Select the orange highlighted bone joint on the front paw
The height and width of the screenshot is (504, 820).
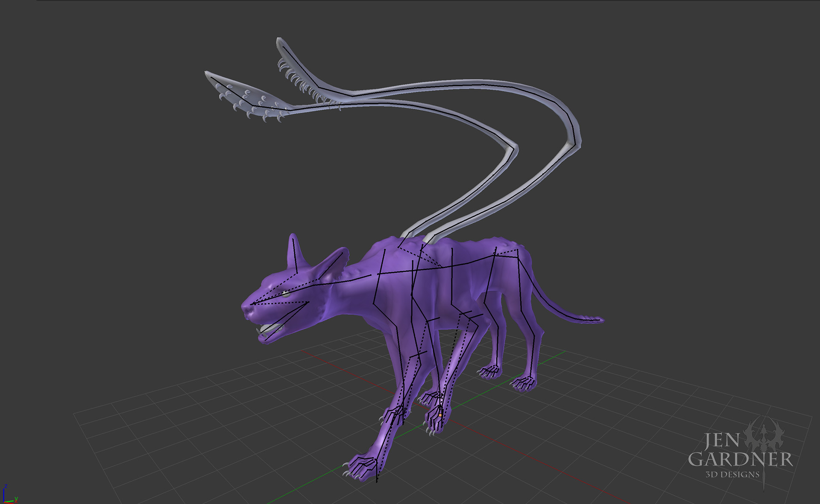(x=440, y=415)
